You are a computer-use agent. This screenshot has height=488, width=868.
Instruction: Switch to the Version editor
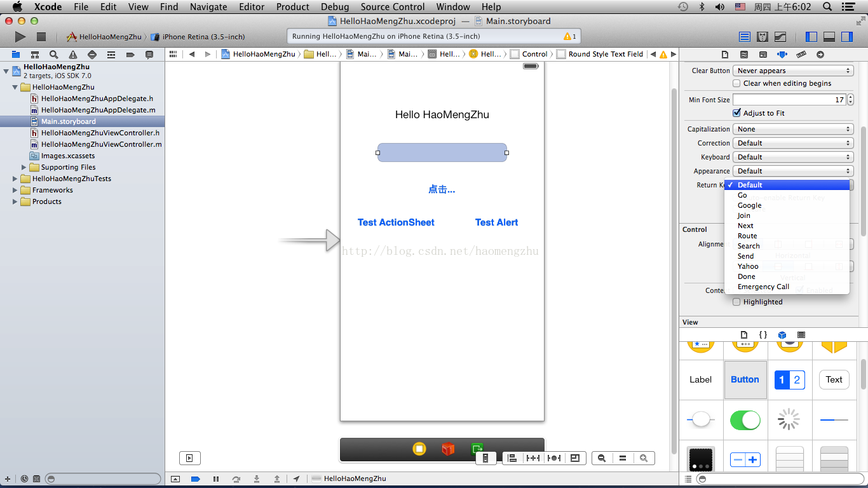pos(780,37)
